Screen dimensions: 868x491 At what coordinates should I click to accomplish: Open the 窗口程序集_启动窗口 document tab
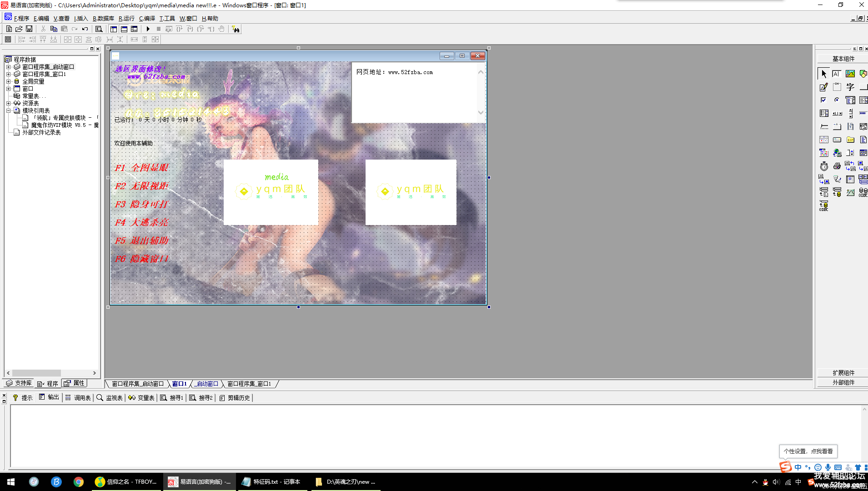[x=138, y=384]
